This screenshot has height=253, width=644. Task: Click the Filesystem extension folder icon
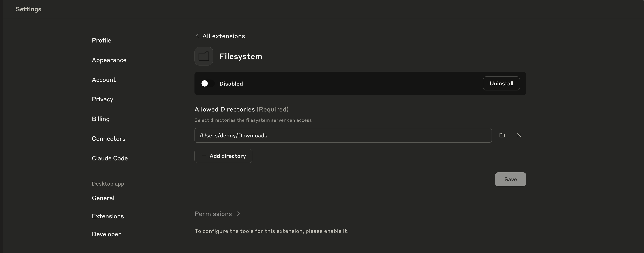(204, 56)
